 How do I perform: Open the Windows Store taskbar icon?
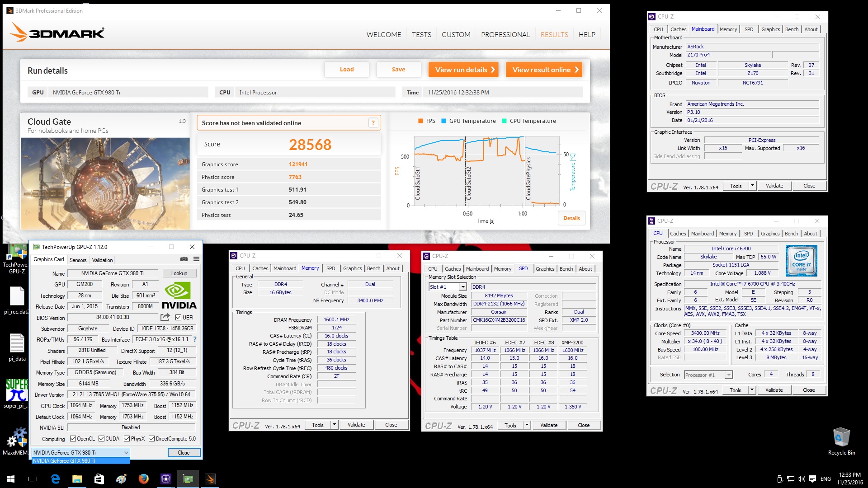pos(99,479)
